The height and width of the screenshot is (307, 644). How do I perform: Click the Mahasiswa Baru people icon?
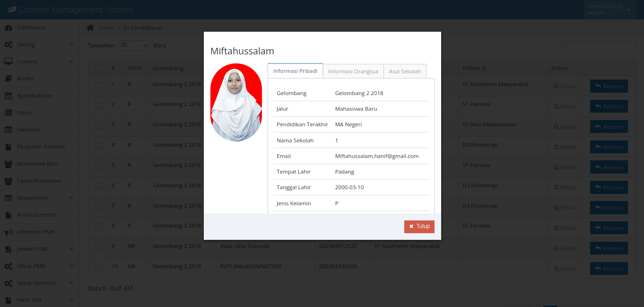(x=9, y=164)
